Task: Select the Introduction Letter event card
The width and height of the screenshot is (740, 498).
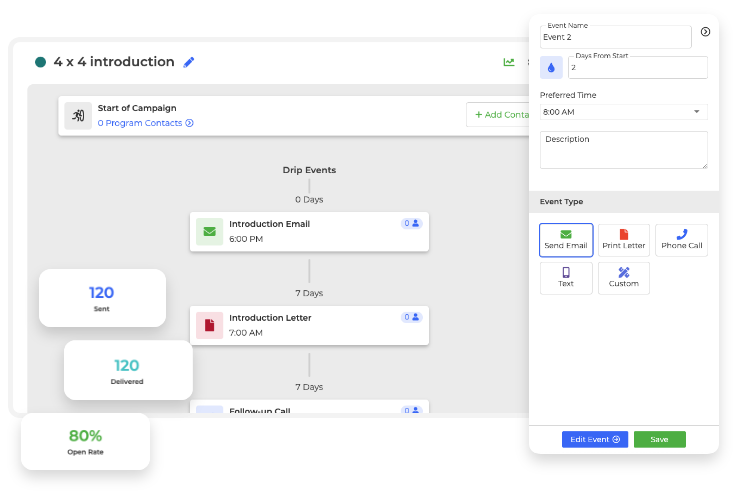Action: (x=309, y=325)
